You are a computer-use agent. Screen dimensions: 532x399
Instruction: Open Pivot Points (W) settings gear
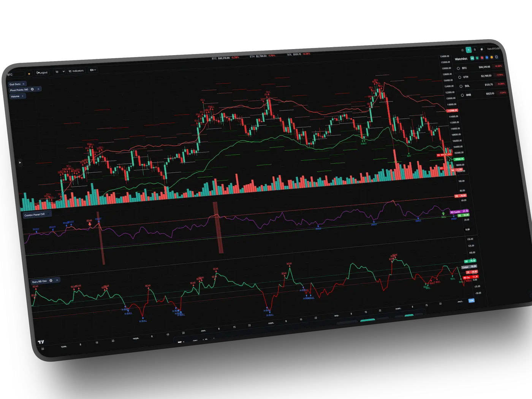[x=32, y=89]
